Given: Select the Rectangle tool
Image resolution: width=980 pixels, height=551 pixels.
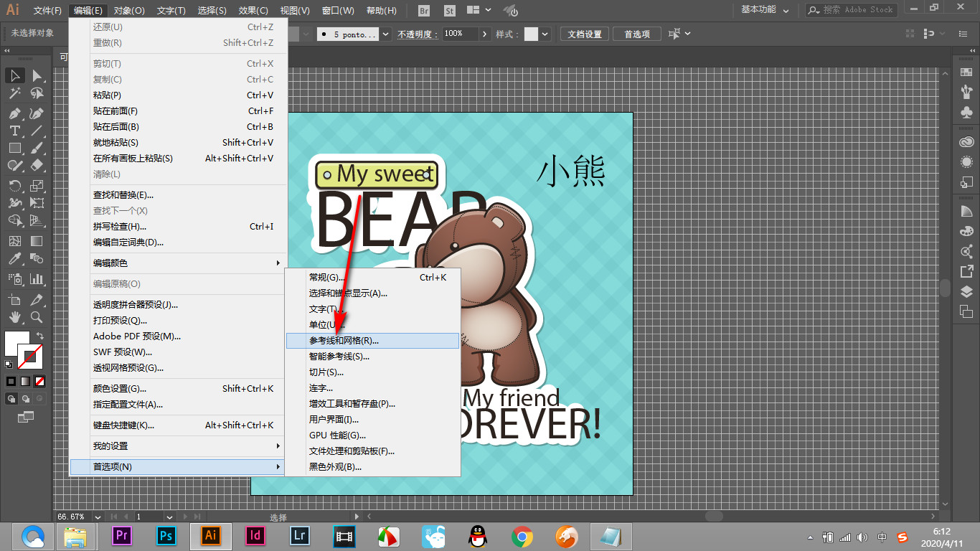Looking at the screenshot, I should click(x=14, y=149).
